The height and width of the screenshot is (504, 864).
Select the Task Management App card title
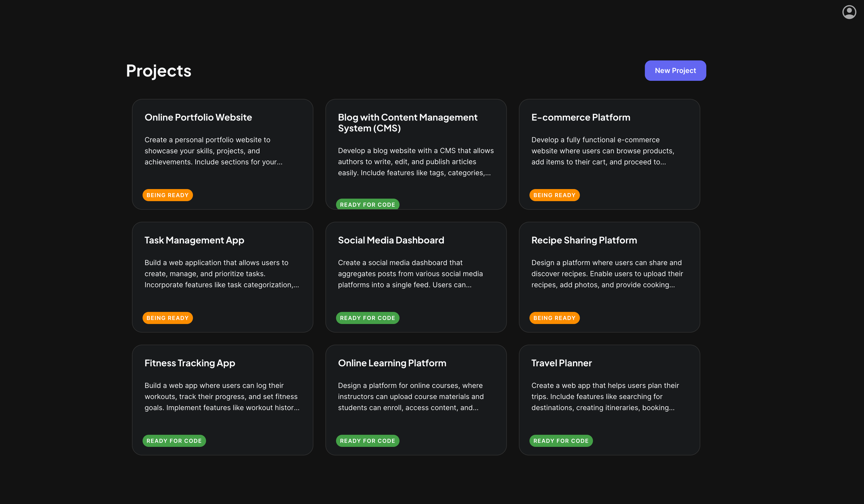194,240
